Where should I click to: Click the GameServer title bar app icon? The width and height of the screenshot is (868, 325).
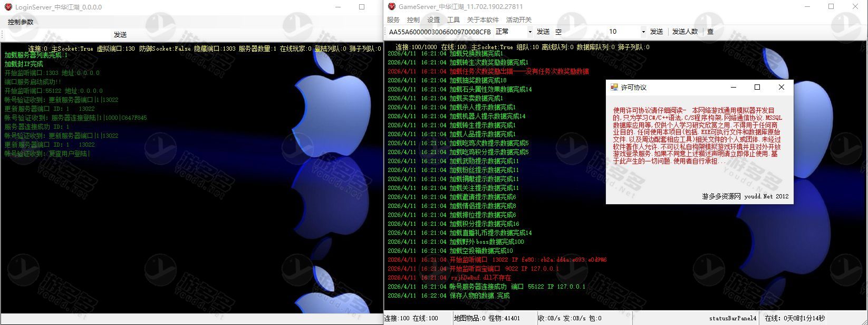(x=392, y=7)
